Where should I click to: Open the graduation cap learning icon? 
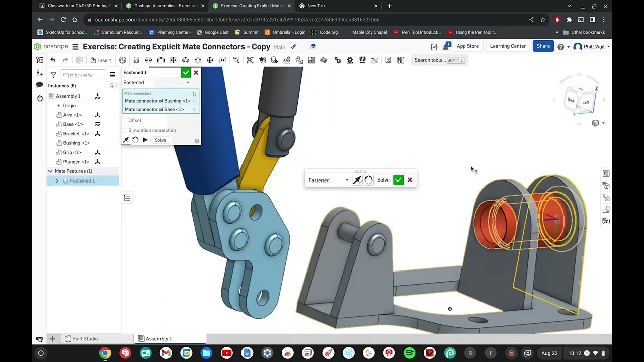point(313,46)
